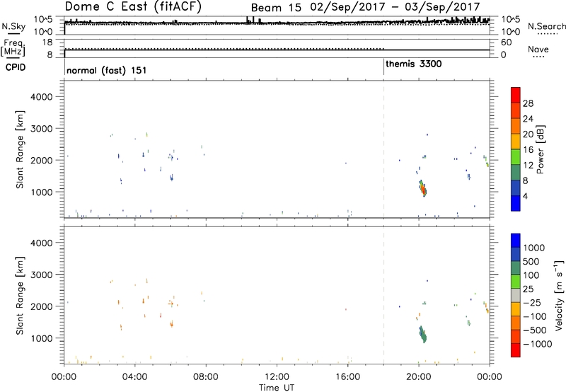Click the '60' right axis label of the Freq panel

(506, 42)
